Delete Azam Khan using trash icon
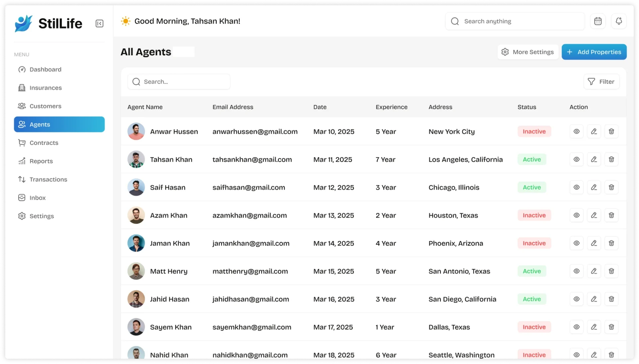This screenshot has width=639, height=364. click(x=611, y=215)
